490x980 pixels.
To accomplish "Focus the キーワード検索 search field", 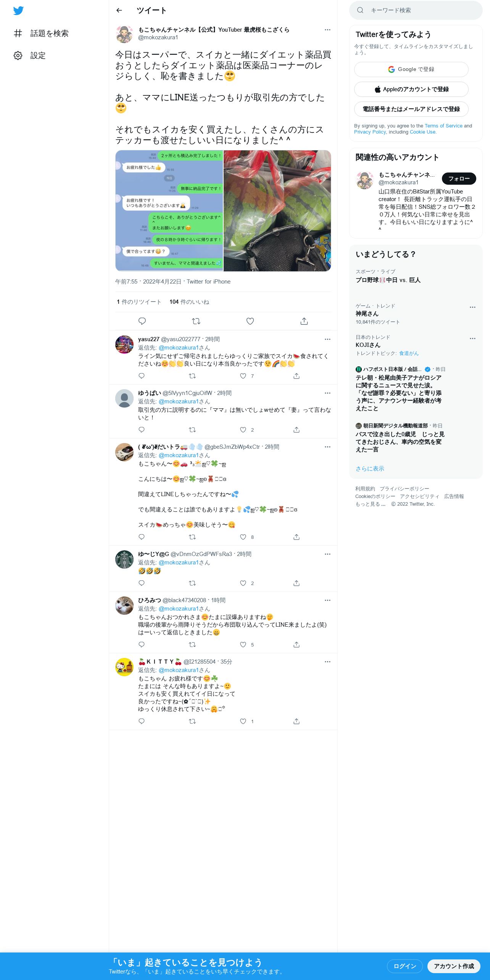I will tap(416, 10).
